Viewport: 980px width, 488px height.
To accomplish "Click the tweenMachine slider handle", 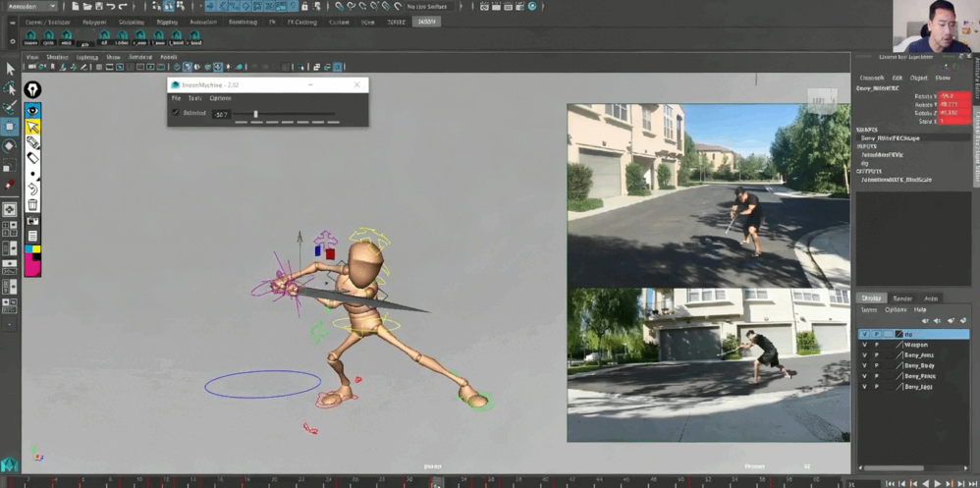I will click(x=255, y=114).
